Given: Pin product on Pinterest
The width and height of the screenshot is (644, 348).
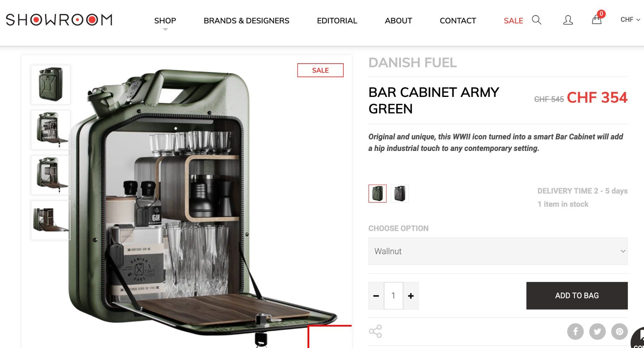Looking at the screenshot, I should [x=619, y=331].
